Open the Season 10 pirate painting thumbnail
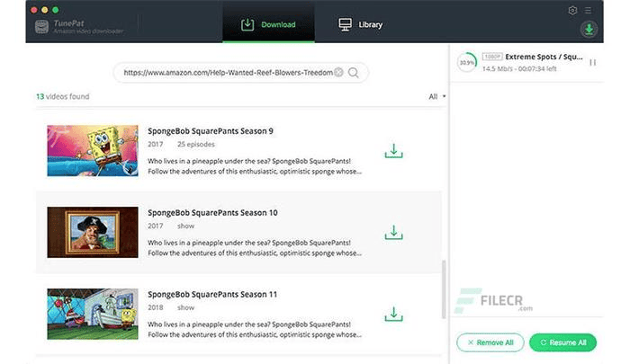Image resolution: width=630 pixels, height=364 pixels. pyautogui.click(x=93, y=232)
